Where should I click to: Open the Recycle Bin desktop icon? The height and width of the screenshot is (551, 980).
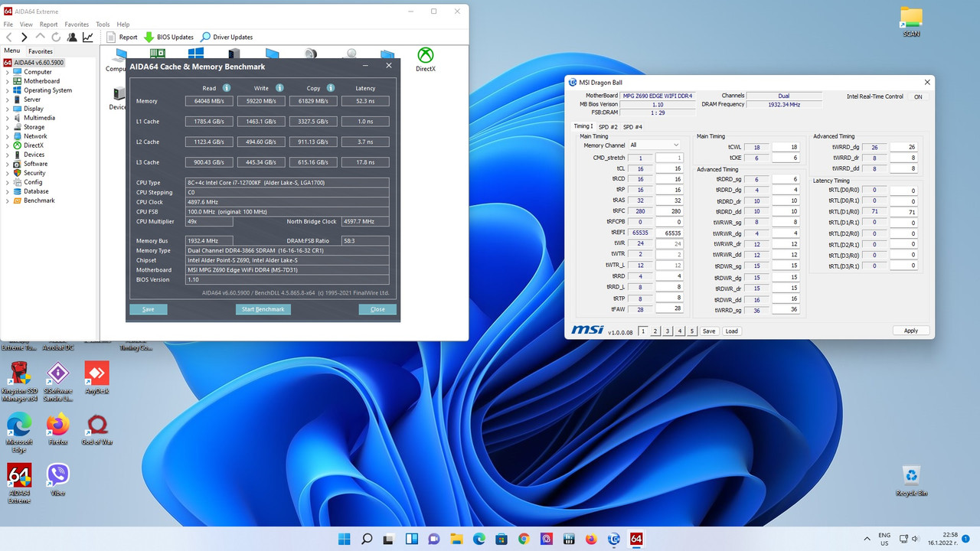tap(911, 481)
